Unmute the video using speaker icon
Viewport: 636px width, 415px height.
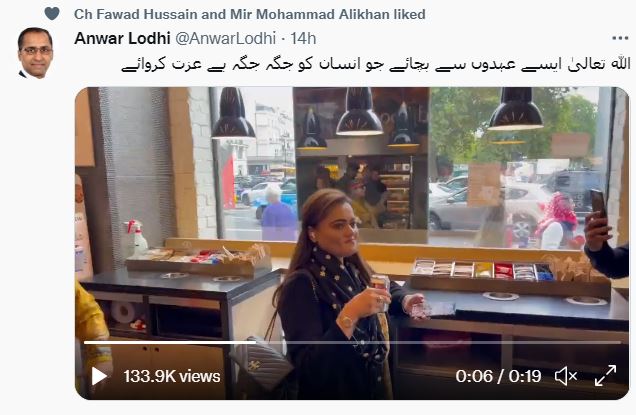566,376
